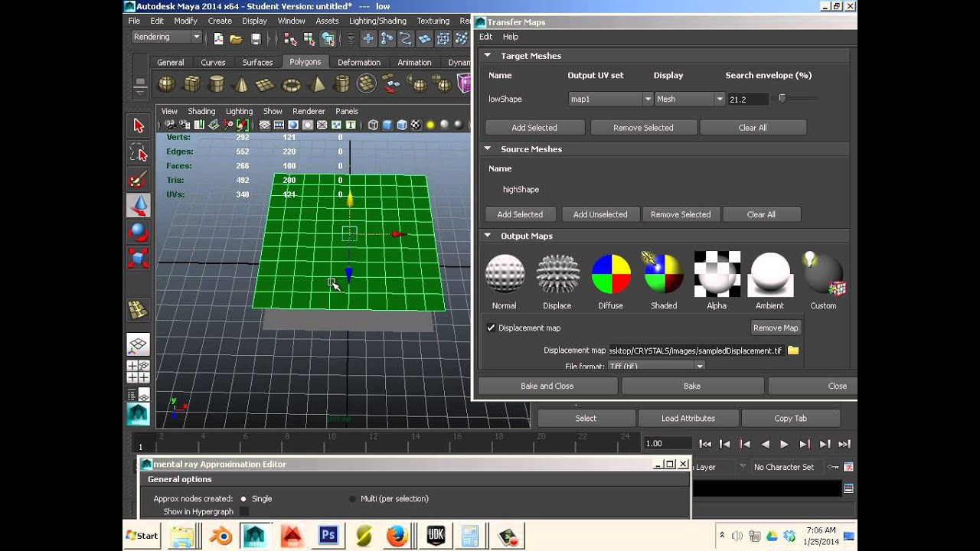This screenshot has width=980, height=551.
Task: Click the Snap to grids icon
Action: 368,38
